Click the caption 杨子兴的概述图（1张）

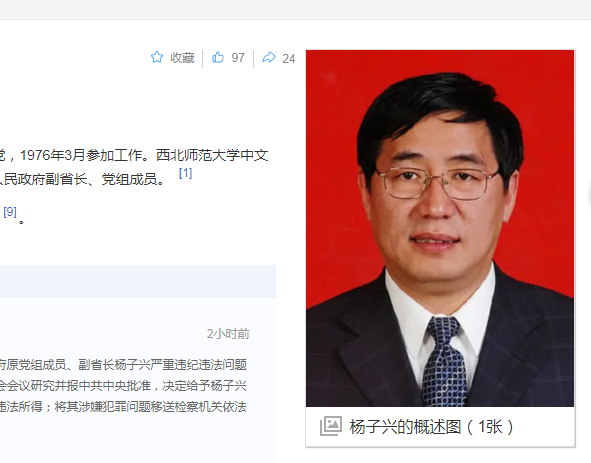click(x=432, y=427)
